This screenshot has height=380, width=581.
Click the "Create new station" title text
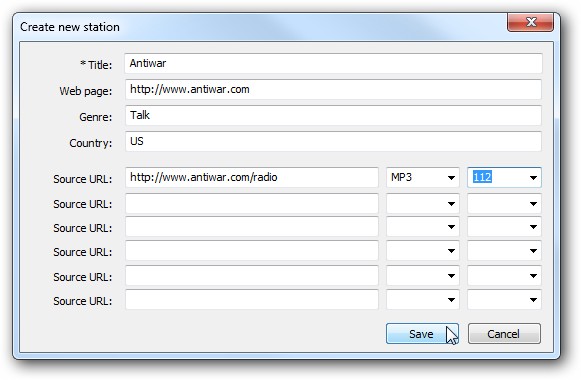(x=70, y=27)
